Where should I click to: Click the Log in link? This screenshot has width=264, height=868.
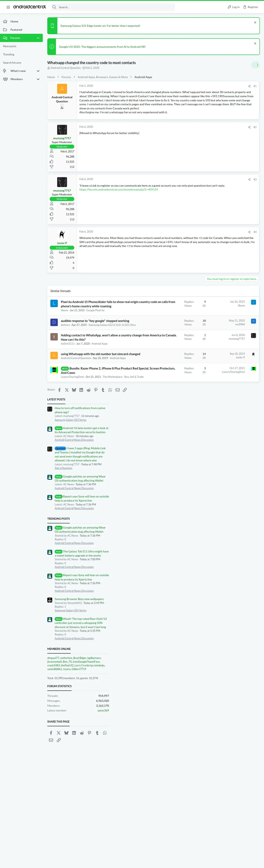click(233, 7)
